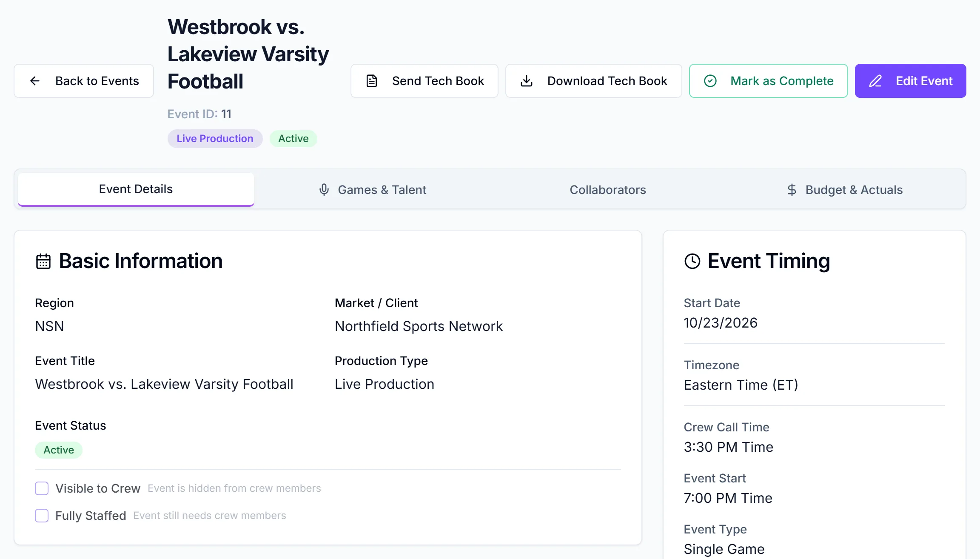This screenshot has width=980, height=559.
Task: Open Edit Event
Action: click(911, 81)
